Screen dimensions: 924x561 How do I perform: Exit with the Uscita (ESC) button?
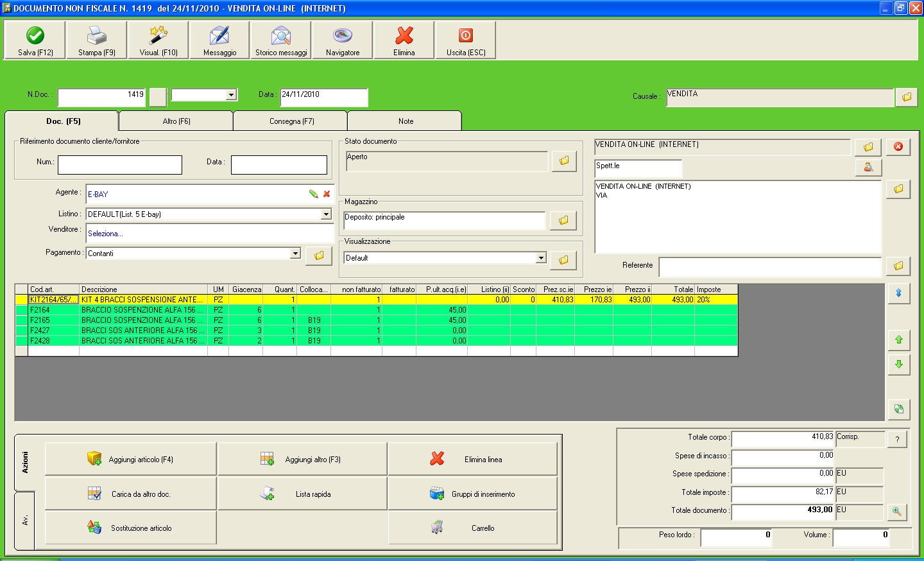466,40
